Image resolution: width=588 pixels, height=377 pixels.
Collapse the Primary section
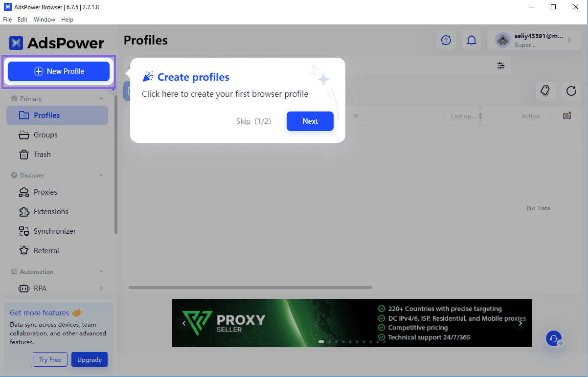pyautogui.click(x=101, y=98)
